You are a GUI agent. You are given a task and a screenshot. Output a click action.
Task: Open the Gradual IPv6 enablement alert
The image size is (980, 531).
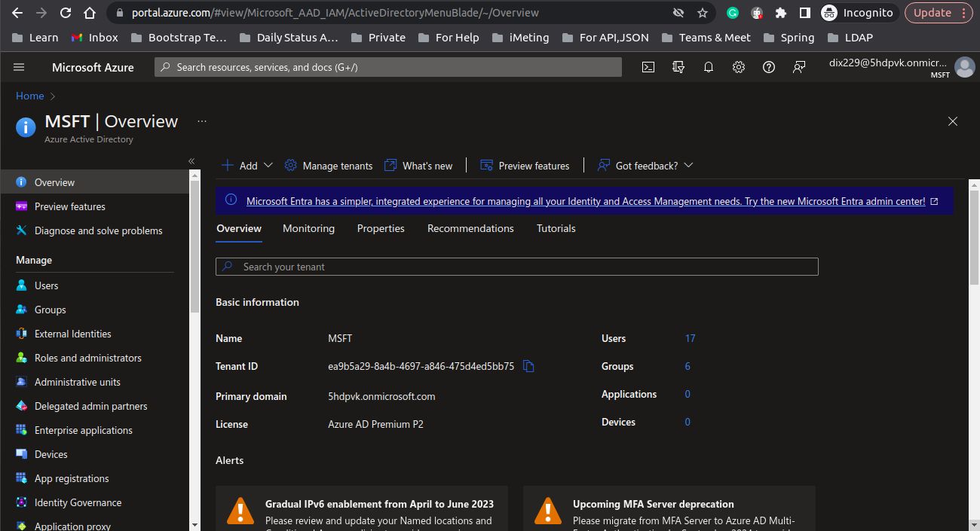pos(362,508)
